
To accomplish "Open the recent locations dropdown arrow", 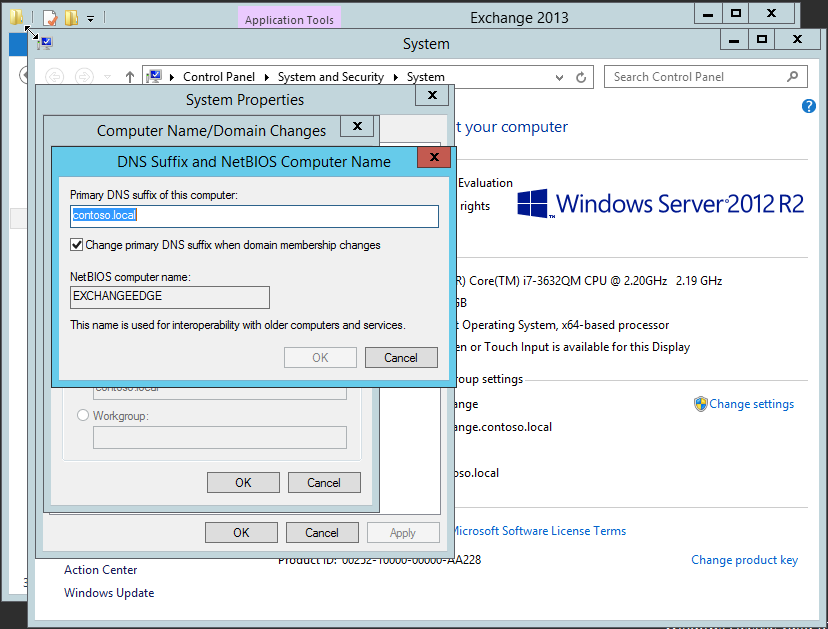I will 107,77.
